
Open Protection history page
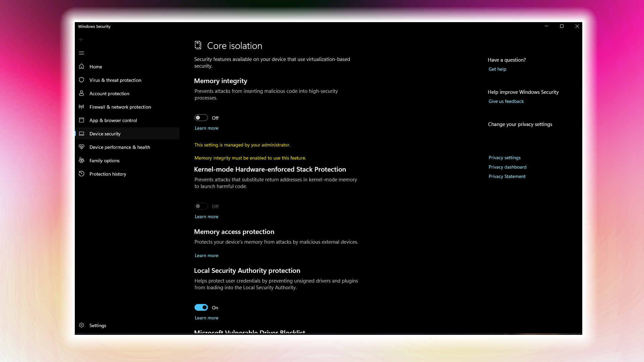click(127, 174)
